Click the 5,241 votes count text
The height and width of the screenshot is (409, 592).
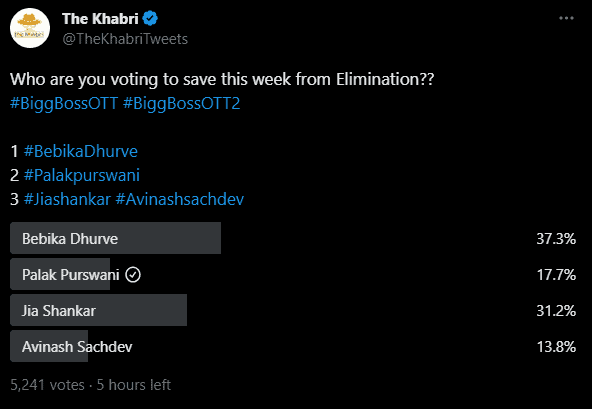[47, 384]
